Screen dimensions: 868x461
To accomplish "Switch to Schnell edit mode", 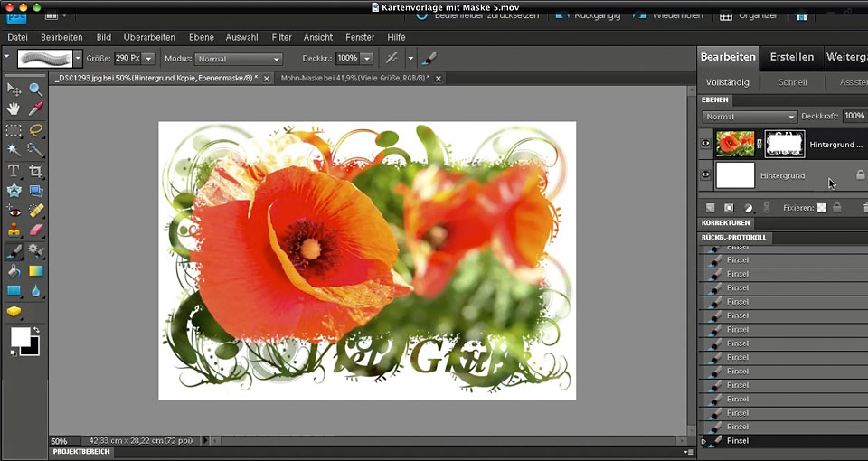I will click(x=793, y=82).
